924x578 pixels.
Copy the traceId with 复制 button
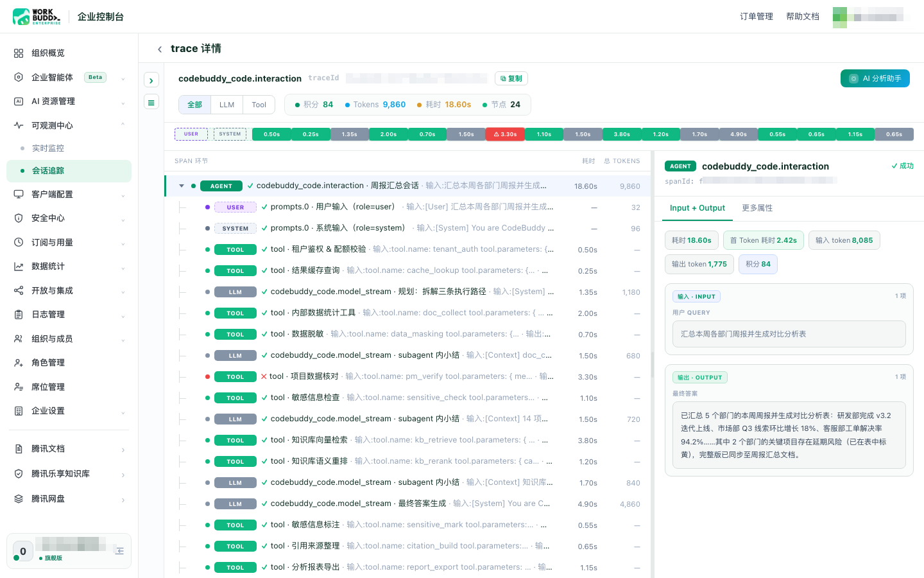click(x=511, y=78)
